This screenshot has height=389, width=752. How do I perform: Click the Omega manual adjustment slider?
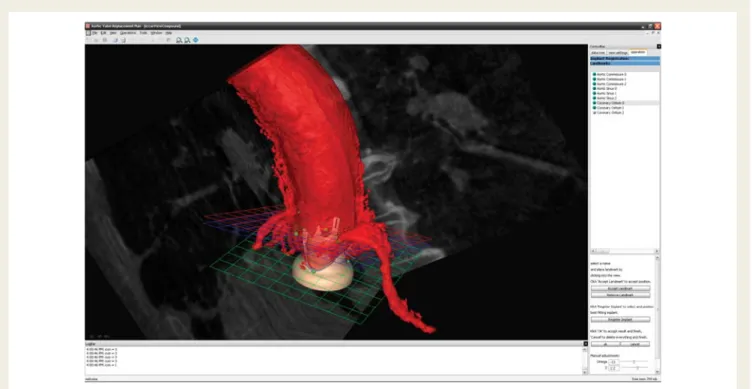pyautogui.click(x=634, y=362)
